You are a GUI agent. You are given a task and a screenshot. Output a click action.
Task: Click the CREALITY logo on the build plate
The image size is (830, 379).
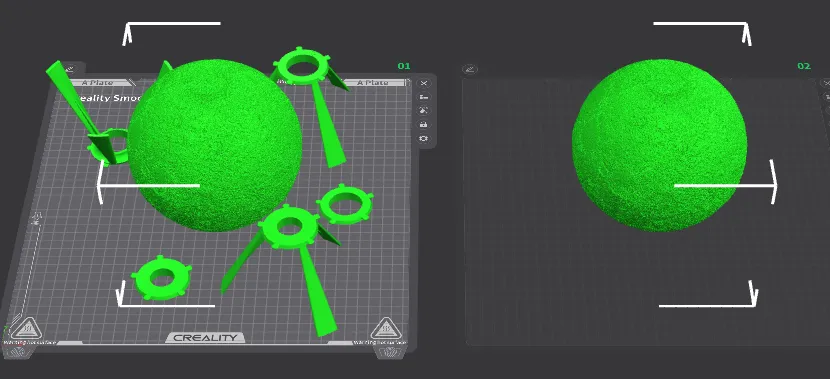coord(205,338)
